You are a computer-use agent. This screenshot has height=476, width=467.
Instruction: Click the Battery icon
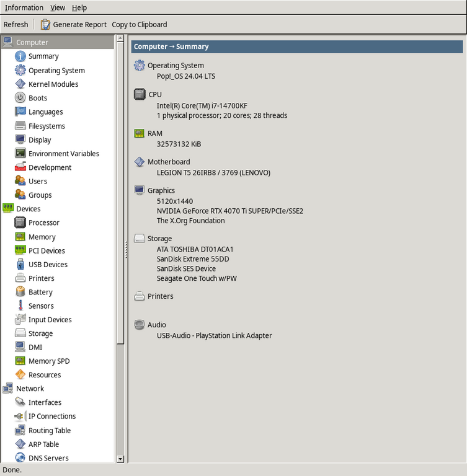20,292
